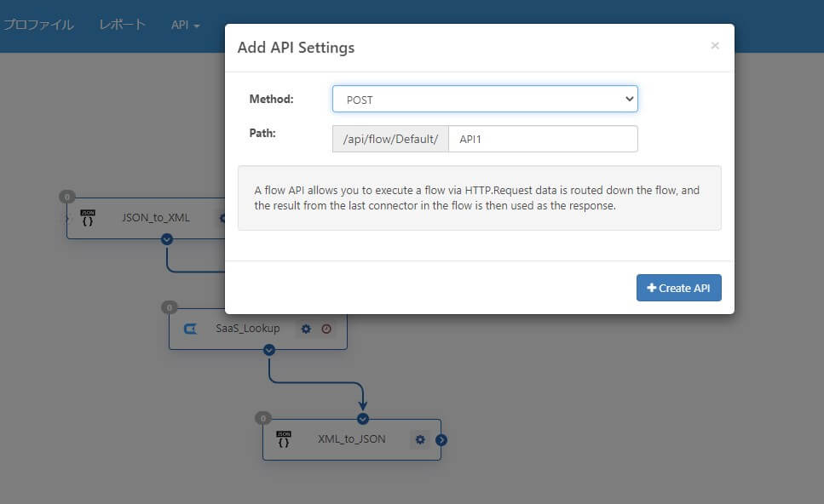
Task: Click the Path input field containing API1
Action: pos(543,139)
